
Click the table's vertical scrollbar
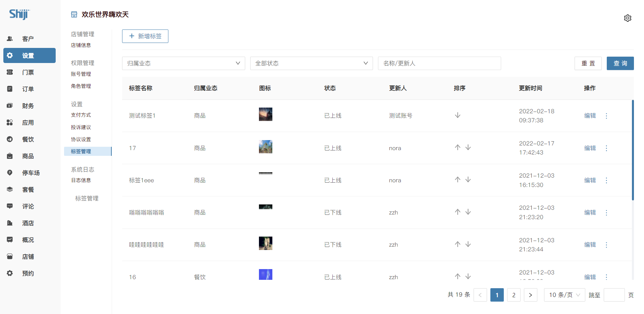click(633, 150)
